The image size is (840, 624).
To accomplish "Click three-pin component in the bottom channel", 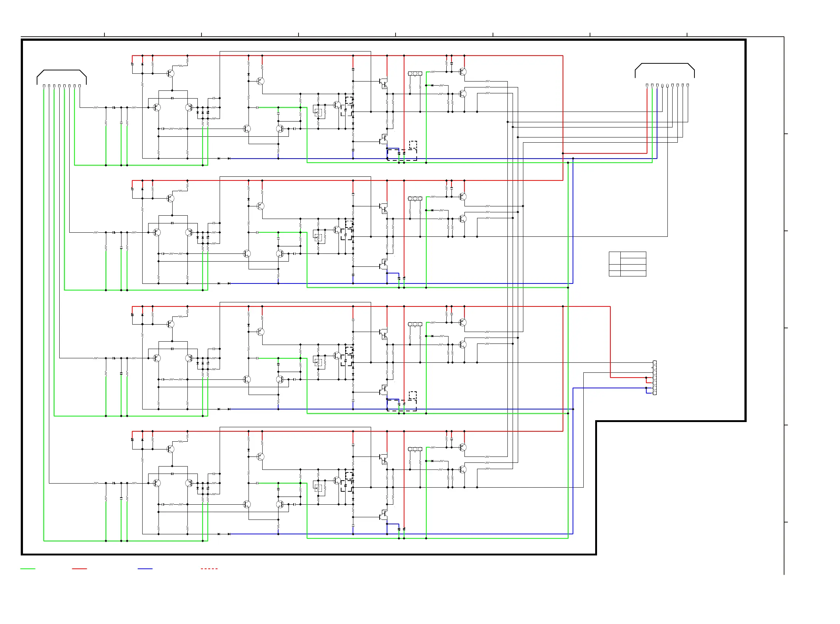I will click(x=415, y=449).
